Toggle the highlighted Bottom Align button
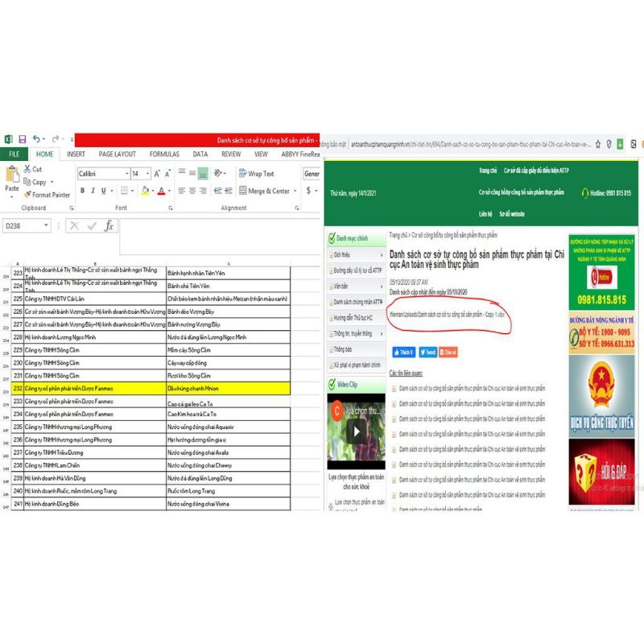Screen dimensions: 644x644 click(x=203, y=173)
